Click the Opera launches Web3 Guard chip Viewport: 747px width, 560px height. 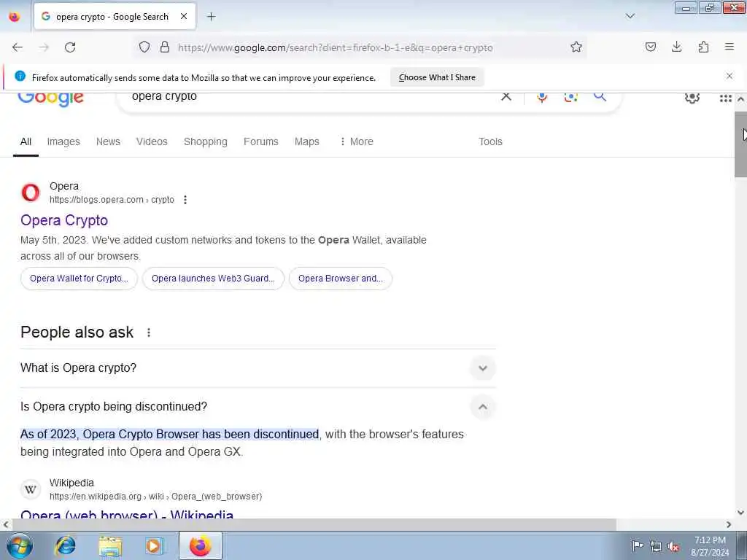[x=213, y=279]
